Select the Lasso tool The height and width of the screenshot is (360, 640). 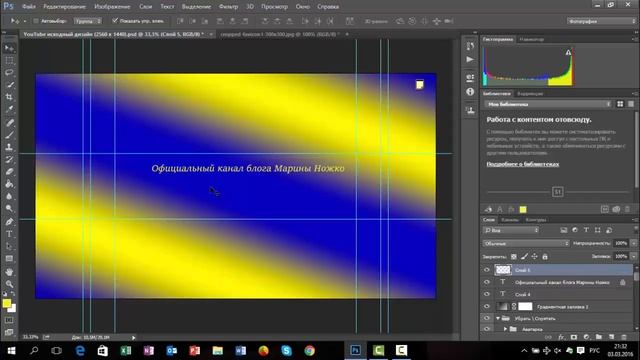tap(9, 73)
